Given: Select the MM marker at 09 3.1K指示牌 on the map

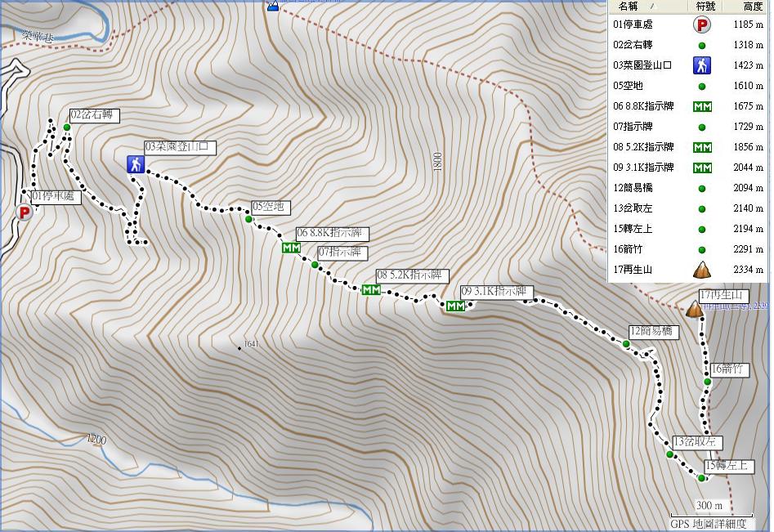Looking at the screenshot, I should point(455,306).
